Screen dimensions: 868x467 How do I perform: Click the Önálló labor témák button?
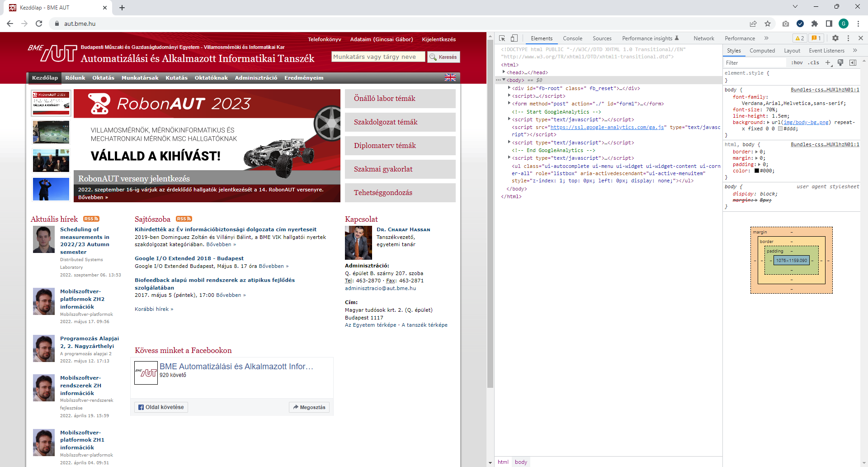[400, 99]
